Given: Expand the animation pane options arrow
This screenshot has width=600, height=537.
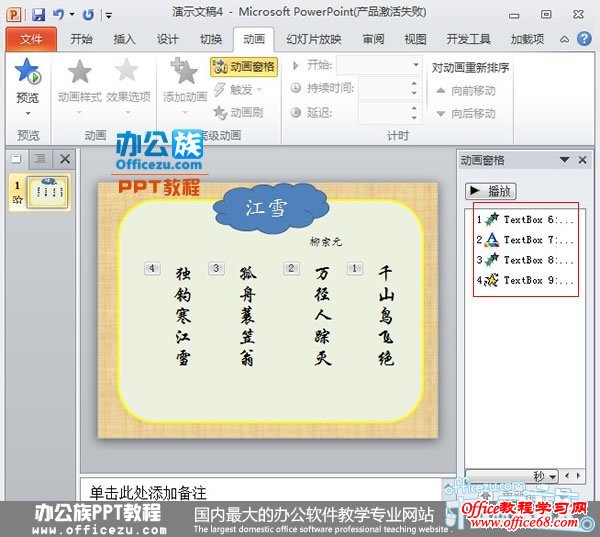Looking at the screenshot, I should (565, 159).
